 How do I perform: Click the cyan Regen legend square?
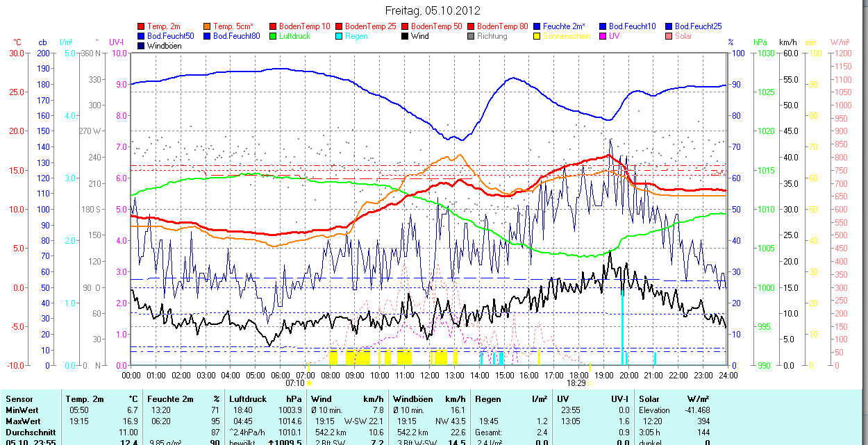click(x=339, y=36)
